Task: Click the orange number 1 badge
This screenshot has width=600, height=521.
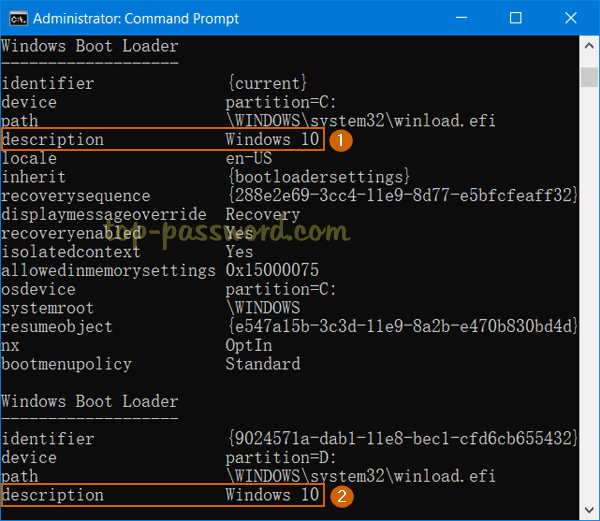Action: 340,141
